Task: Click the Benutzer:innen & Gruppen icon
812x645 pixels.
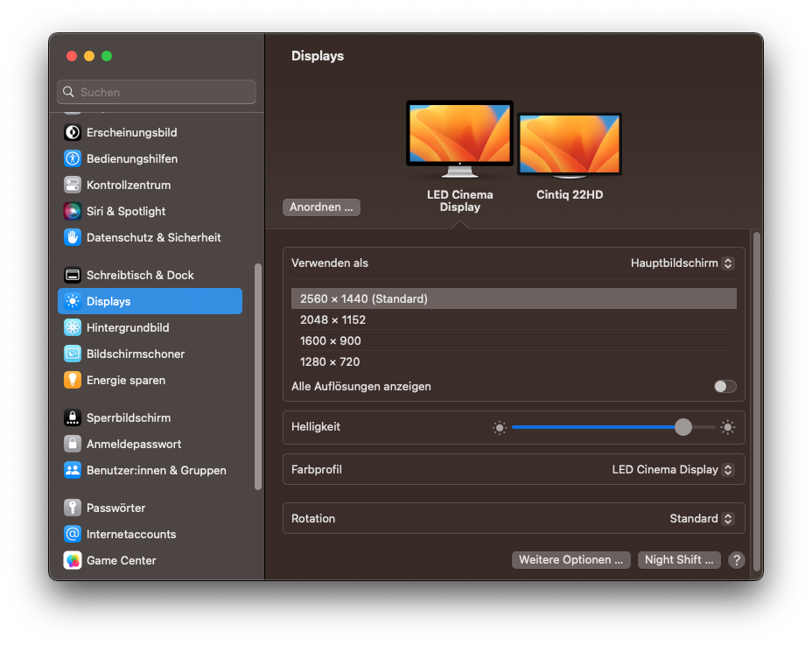Action: click(73, 471)
